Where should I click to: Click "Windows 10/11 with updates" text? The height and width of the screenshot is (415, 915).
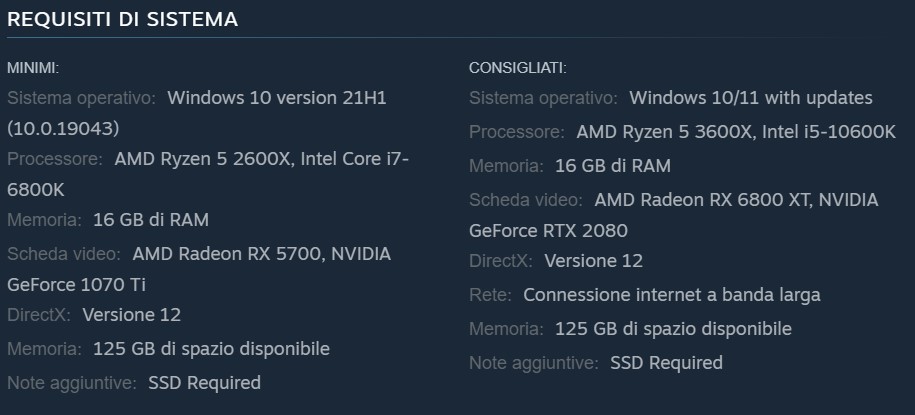click(751, 98)
